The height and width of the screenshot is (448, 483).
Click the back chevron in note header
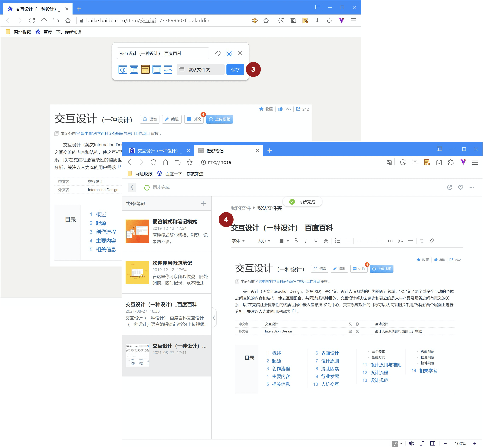[x=132, y=187]
